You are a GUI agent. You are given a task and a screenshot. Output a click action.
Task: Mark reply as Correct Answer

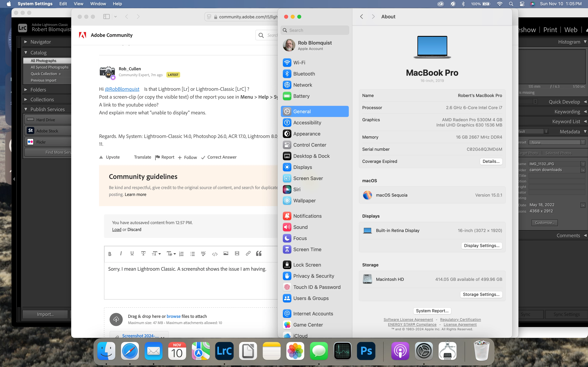tap(219, 157)
